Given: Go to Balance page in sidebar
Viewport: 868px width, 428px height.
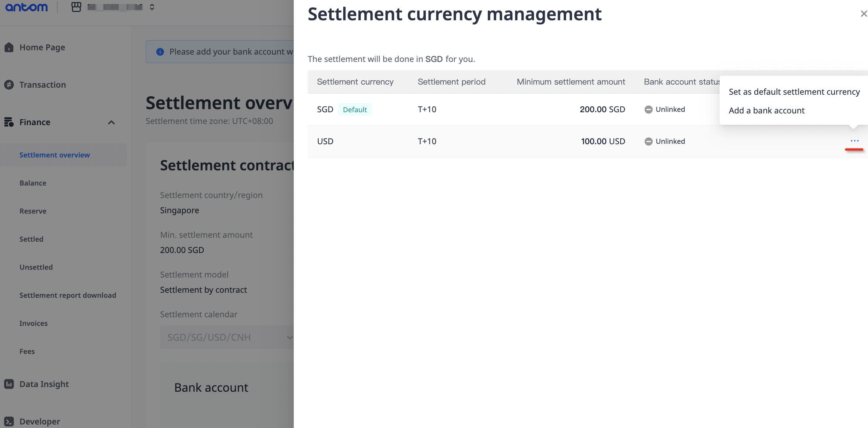Looking at the screenshot, I should (x=33, y=183).
